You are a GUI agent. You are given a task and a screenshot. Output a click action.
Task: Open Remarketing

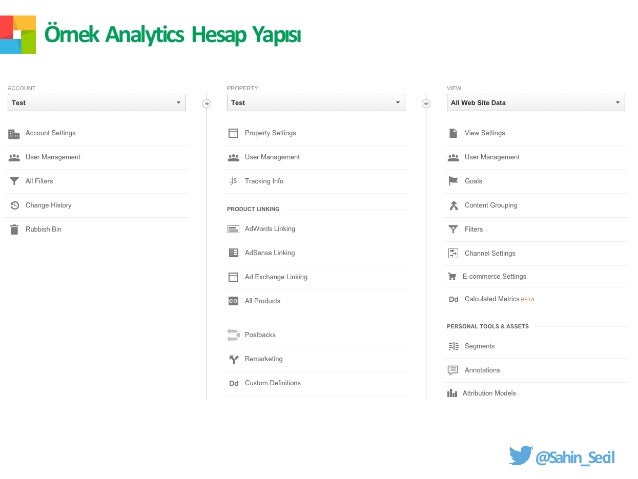click(264, 359)
